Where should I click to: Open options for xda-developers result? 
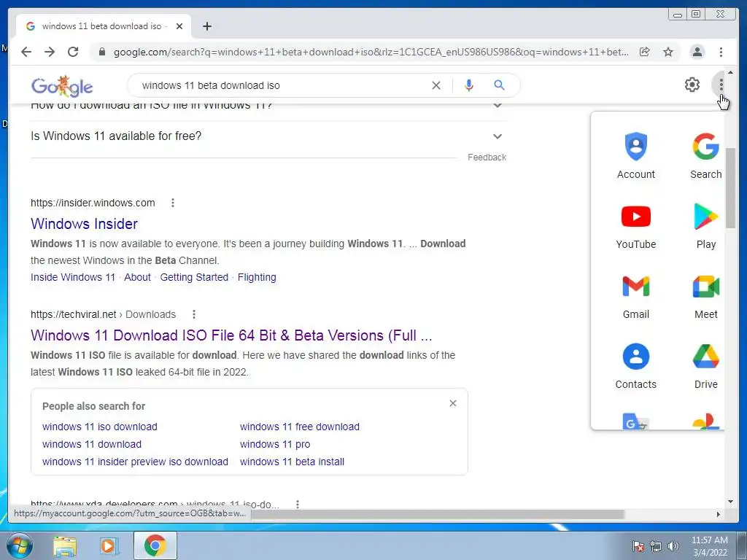[298, 504]
